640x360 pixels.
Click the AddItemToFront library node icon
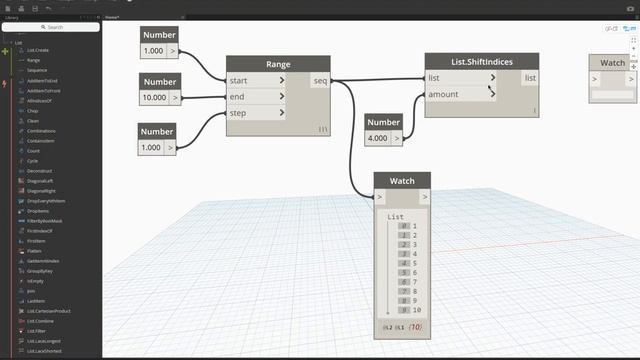[x=21, y=91]
